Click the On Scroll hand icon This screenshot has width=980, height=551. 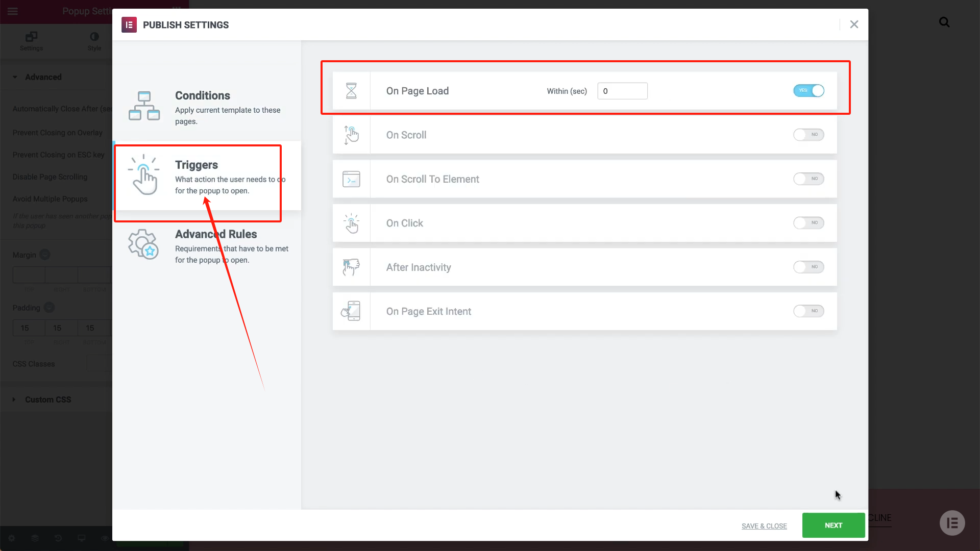[x=351, y=135]
